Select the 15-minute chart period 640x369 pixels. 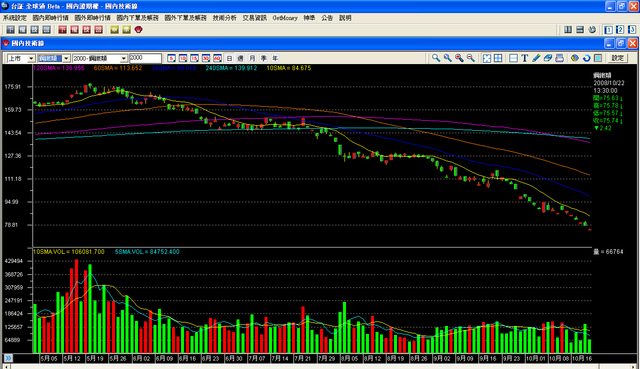click(x=194, y=58)
